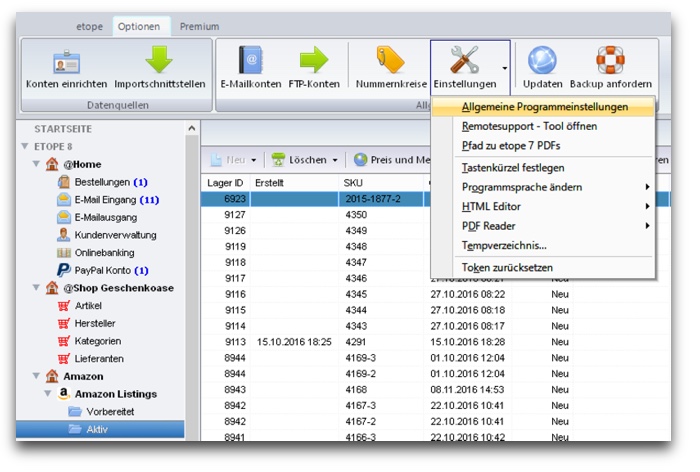Open E-Mailausgang in the sidebar
This screenshot has width=700, height=472.
97,217
